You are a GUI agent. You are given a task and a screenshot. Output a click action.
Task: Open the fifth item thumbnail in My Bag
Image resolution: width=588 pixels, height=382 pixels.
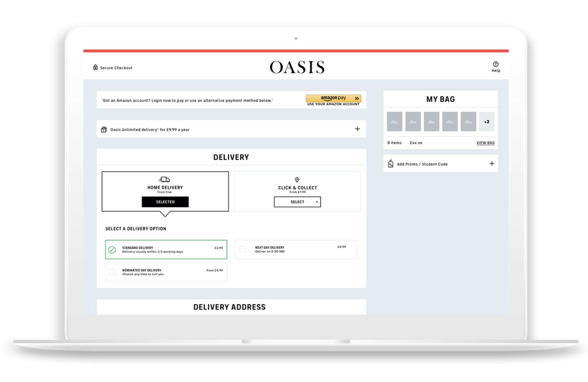(468, 121)
